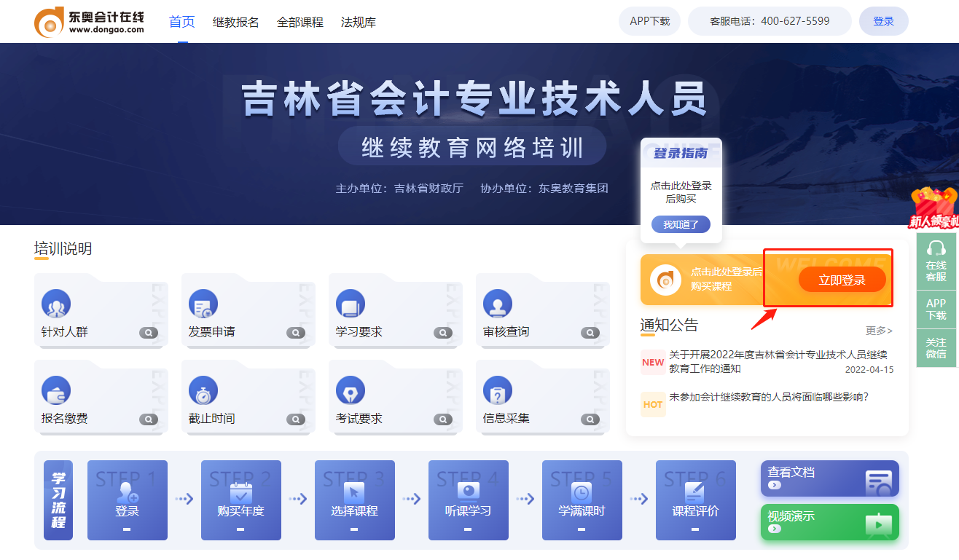This screenshot has width=959, height=560.
Task: Click the 信息采集 question mark icon
Action: click(498, 390)
